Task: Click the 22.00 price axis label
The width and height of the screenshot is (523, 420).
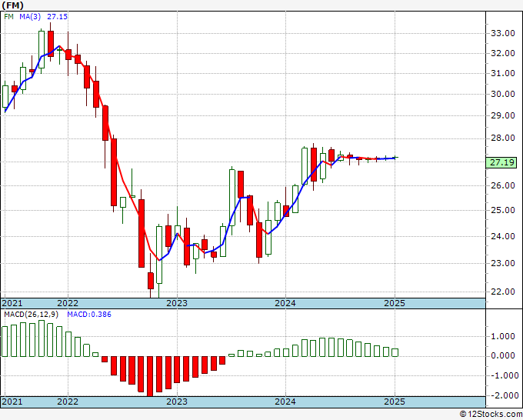Action: [503, 292]
